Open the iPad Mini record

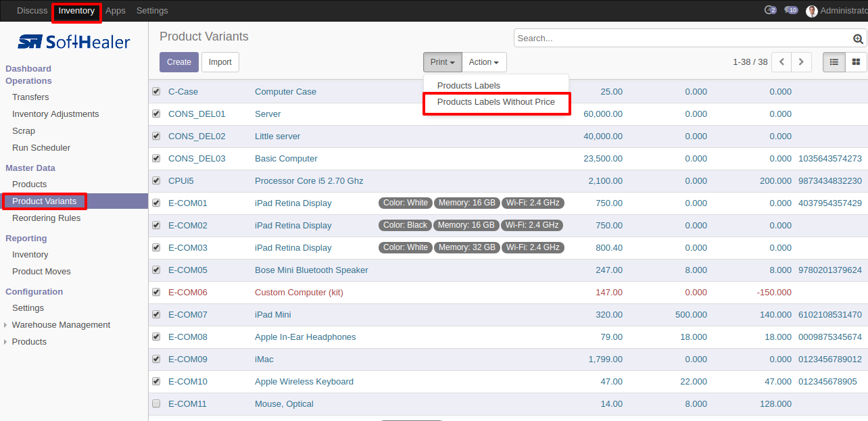coord(272,315)
